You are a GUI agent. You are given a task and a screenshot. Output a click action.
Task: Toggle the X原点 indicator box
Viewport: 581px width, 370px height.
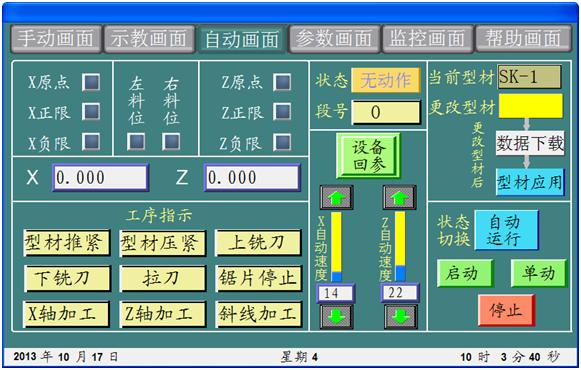91,82
